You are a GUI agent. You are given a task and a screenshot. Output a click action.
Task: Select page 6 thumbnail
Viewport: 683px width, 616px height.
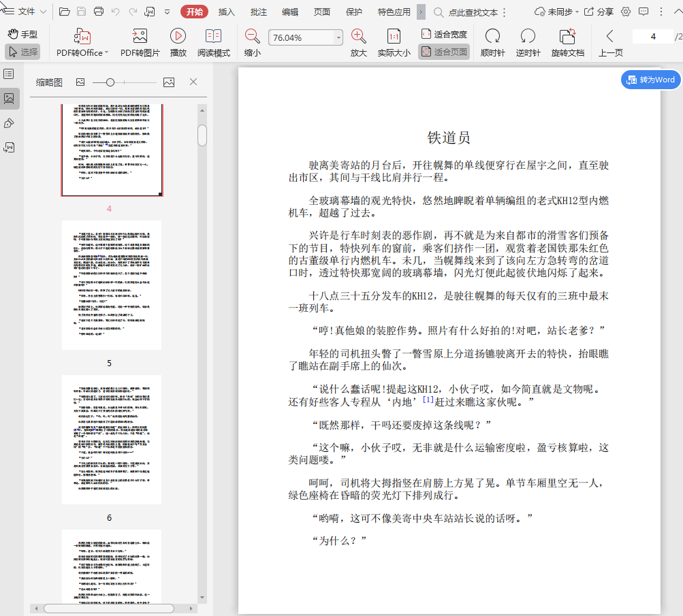(x=112, y=440)
